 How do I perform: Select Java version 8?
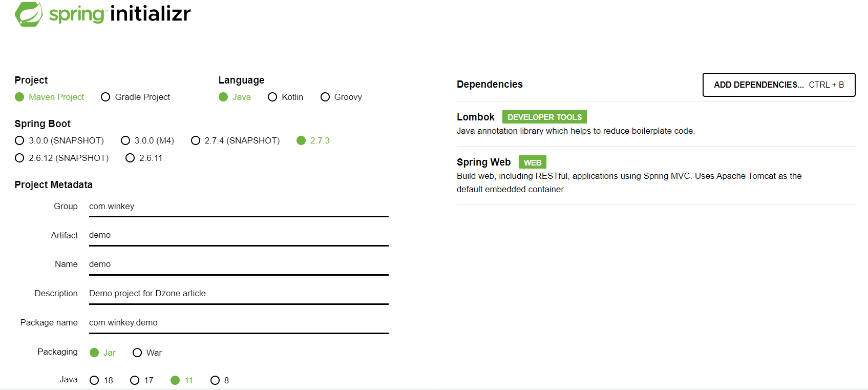[215, 380]
